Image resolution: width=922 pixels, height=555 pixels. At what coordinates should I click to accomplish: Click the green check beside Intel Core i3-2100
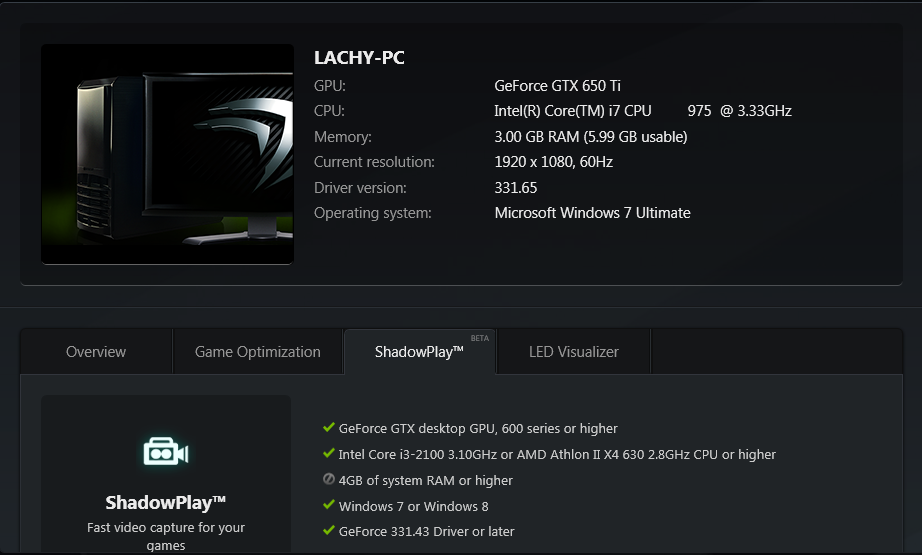coord(329,453)
